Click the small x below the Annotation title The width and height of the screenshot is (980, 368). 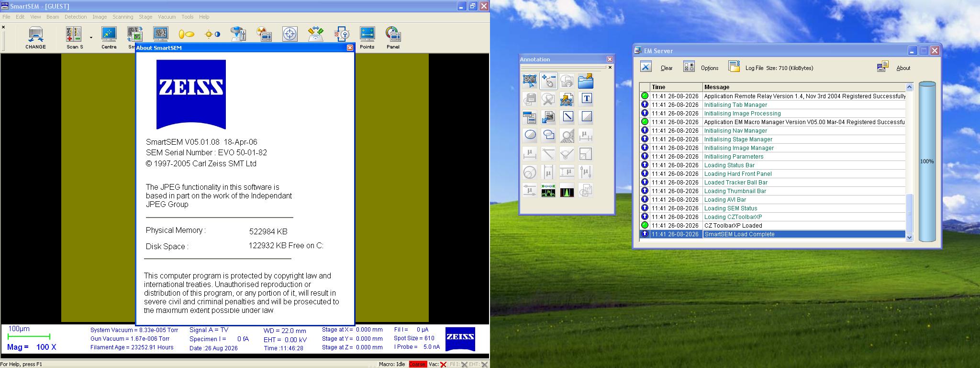click(x=610, y=67)
